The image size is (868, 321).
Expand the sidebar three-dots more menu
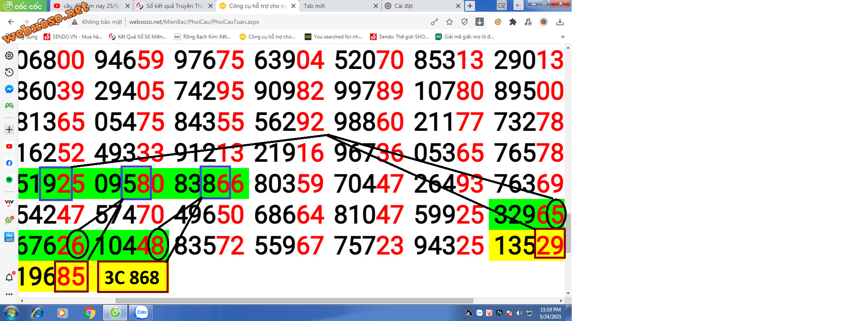coord(9,294)
